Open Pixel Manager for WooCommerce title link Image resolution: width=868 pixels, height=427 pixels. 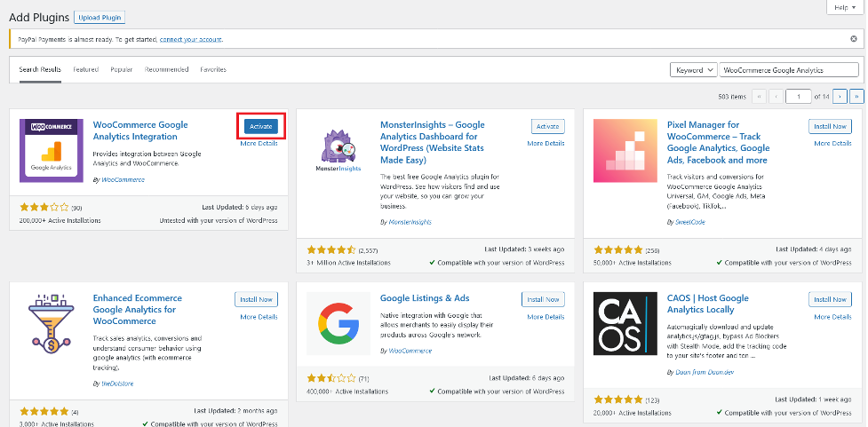tap(718, 143)
